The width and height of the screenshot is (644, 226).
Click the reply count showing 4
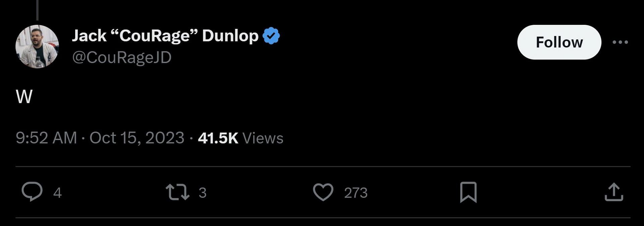pos(57,193)
